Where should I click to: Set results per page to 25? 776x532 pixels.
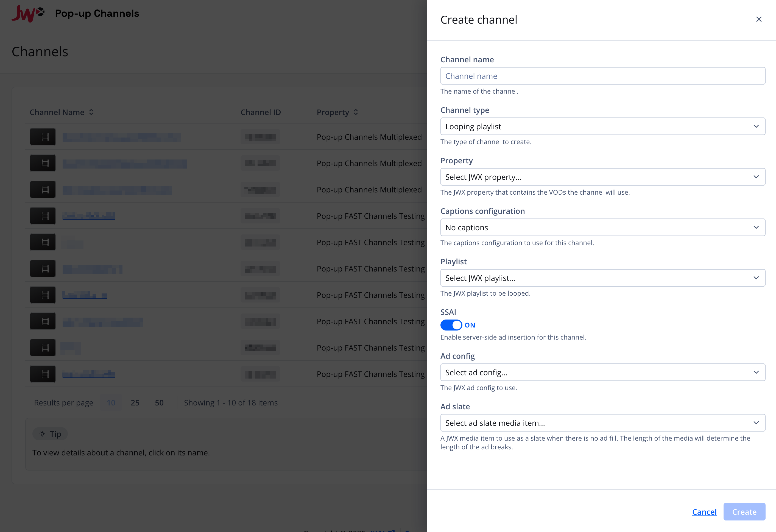click(x=135, y=402)
